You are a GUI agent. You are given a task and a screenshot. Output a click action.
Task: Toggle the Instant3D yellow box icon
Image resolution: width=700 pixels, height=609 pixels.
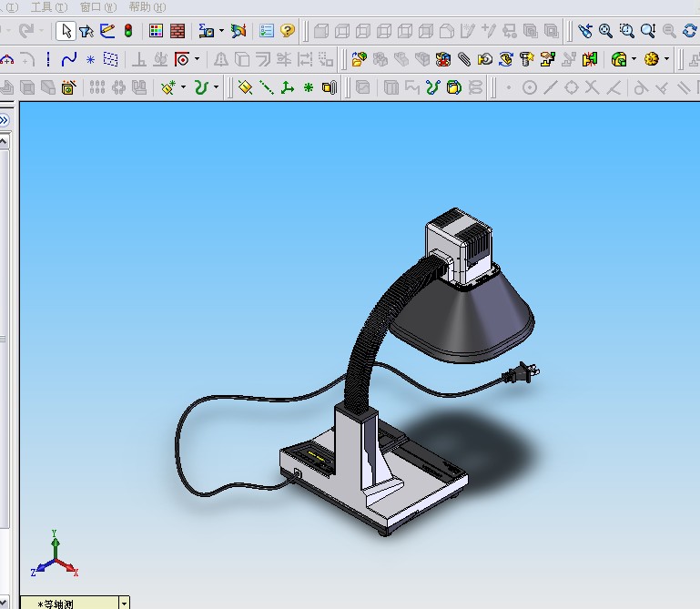[x=68, y=87]
